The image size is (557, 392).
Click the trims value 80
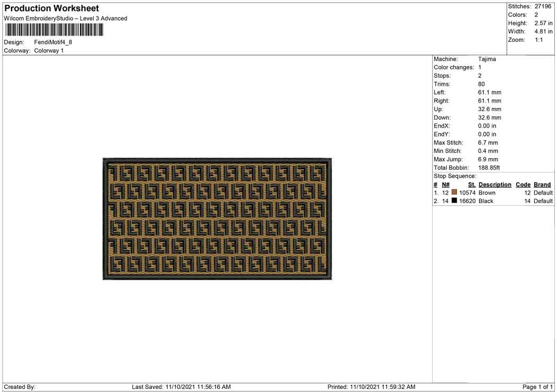(481, 84)
